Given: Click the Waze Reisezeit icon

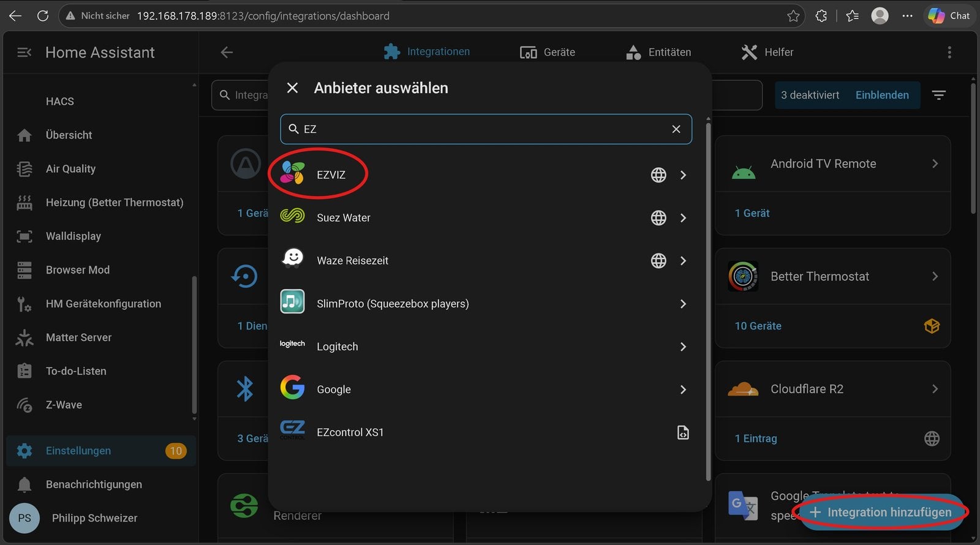Looking at the screenshot, I should pos(293,258).
